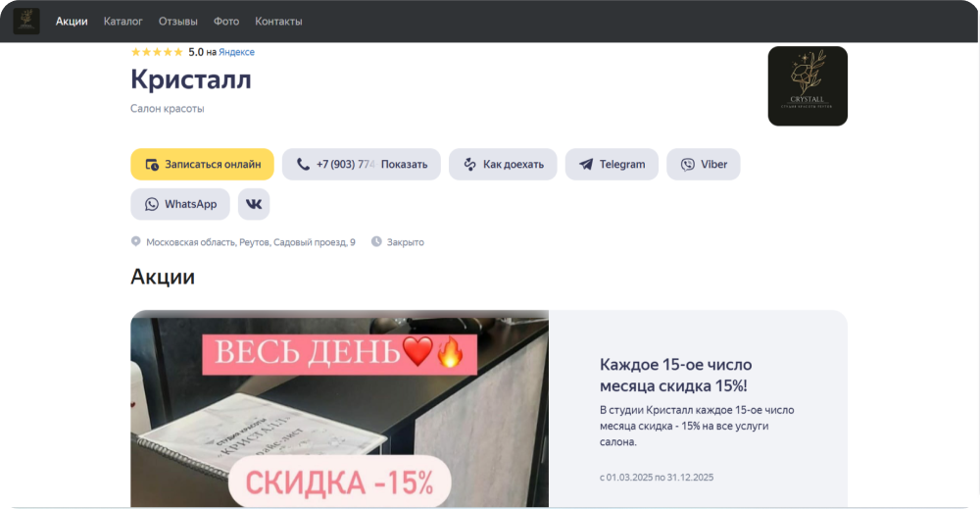Click the Акции section heading

tap(163, 276)
